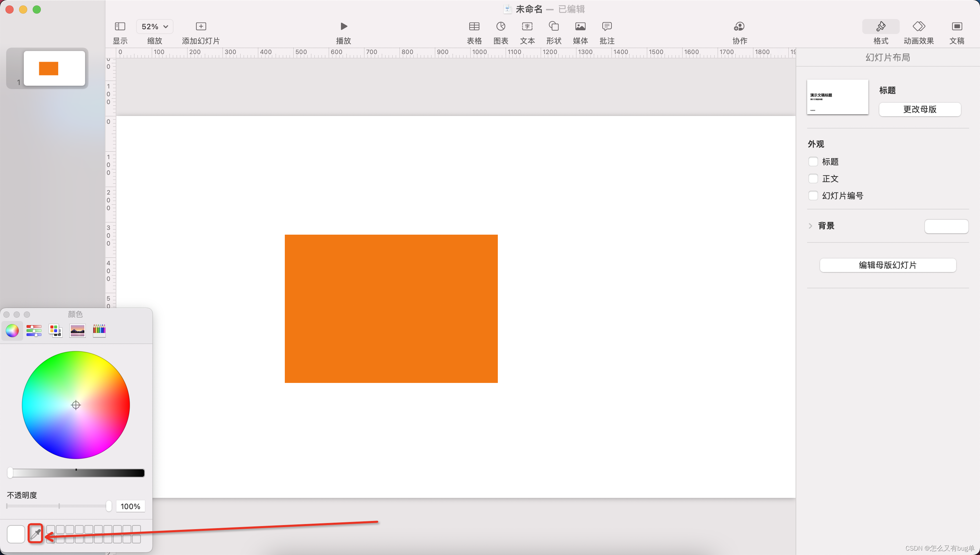The image size is (980, 555).
Task: Open the Shape menu icon
Action: (x=554, y=26)
